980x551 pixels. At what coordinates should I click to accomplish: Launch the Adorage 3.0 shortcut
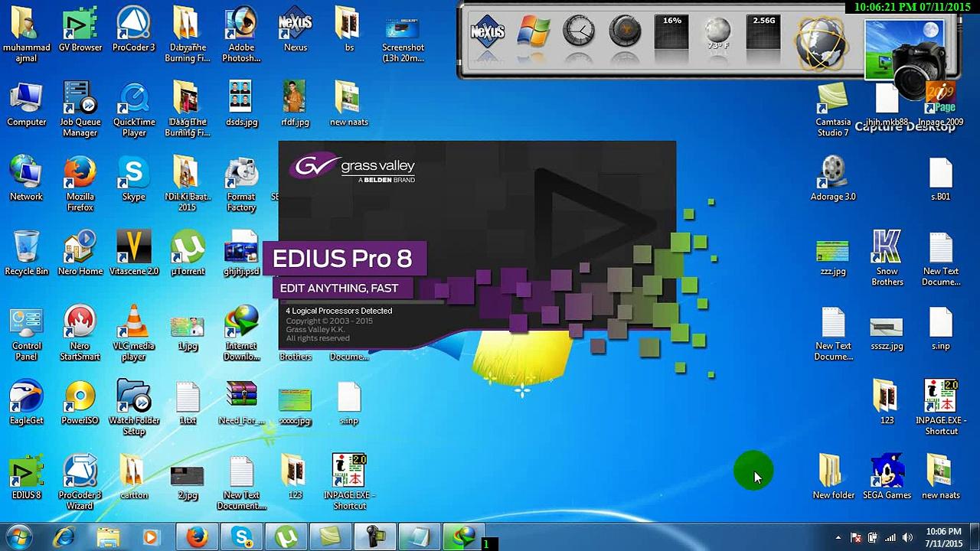833,179
